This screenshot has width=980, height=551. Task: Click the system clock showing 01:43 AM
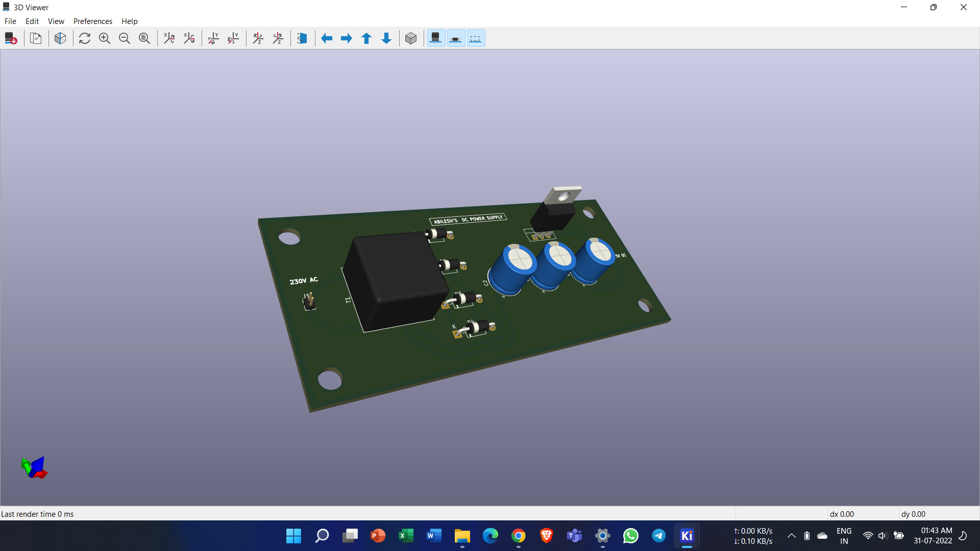coord(935,536)
